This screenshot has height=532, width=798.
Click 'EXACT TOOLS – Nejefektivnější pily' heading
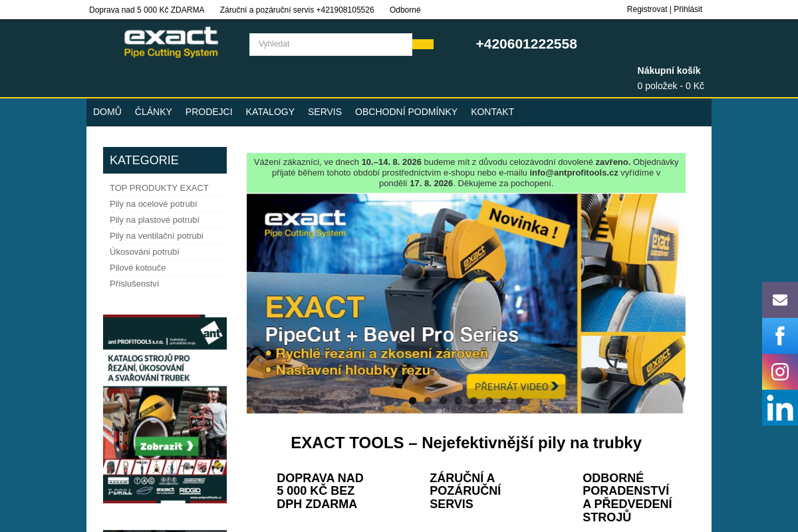[466, 443]
